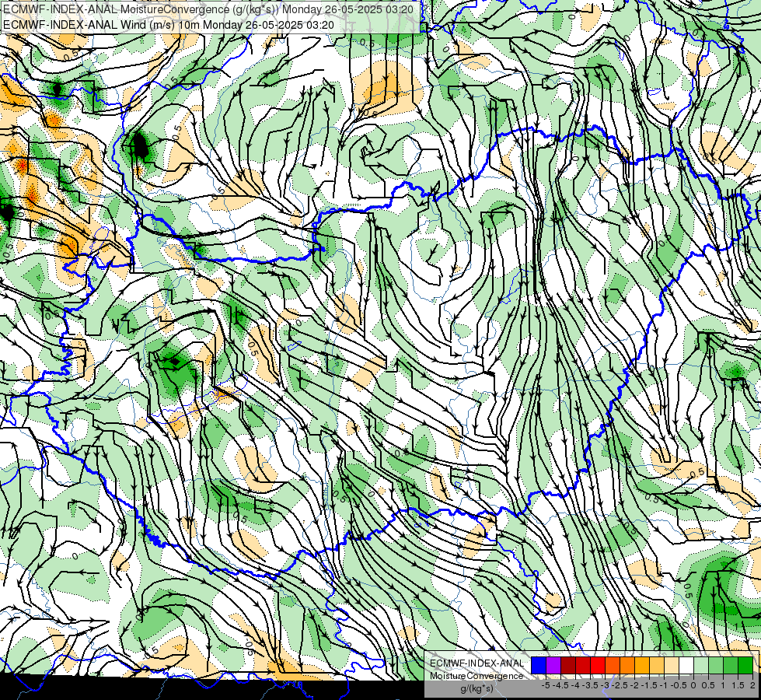Image resolution: width=761 pixels, height=700 pixels.
Task: Pick light green swatch between 0.5 and 1
Action: click(716, 666)
